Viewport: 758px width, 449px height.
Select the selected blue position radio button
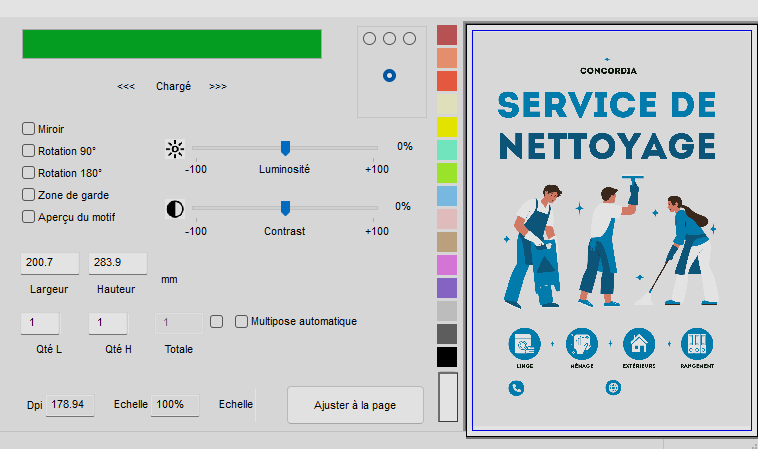pyautogui.click(x=389, y=75)
